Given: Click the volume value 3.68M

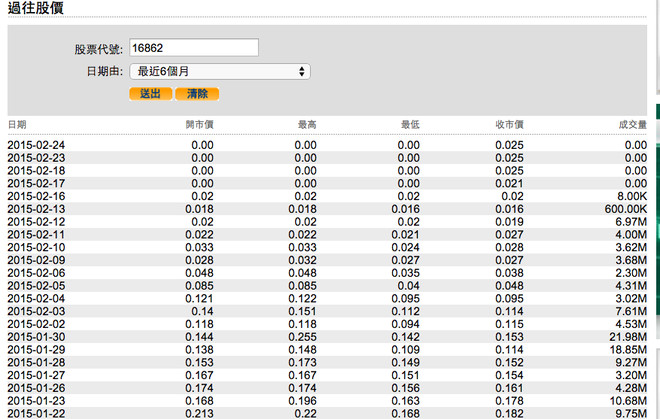Looking at the screenshot, I should 631,260.
